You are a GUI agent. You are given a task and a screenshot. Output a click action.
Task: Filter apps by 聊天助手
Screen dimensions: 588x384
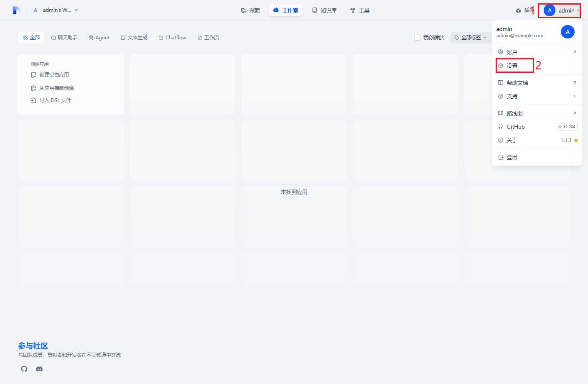tap(64, 38)
